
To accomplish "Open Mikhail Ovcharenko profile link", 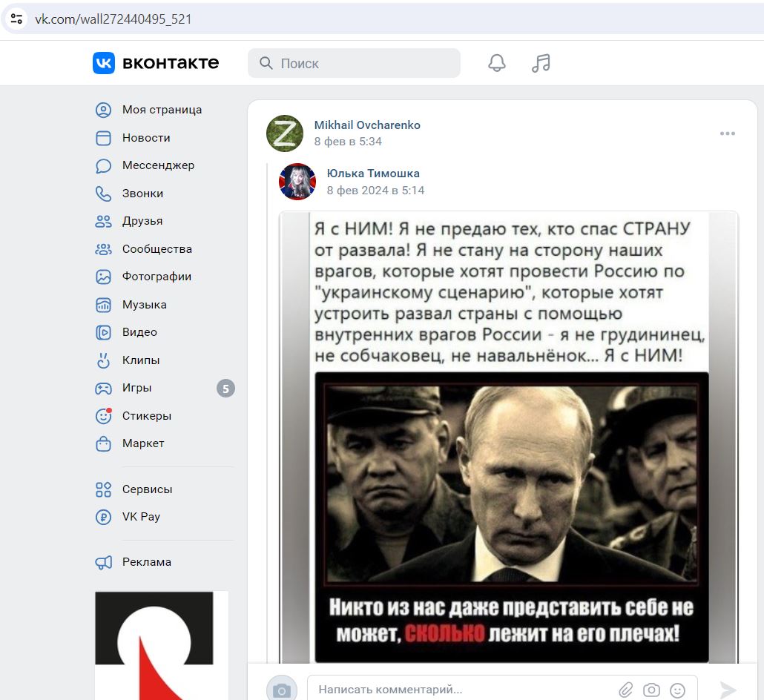I will pyautogui.click(x=367, y=125).
